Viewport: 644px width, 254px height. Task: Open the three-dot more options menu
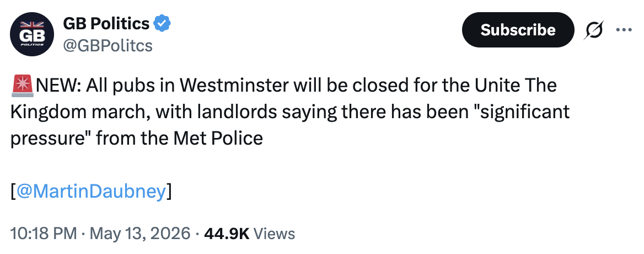[x=624, y=30]
